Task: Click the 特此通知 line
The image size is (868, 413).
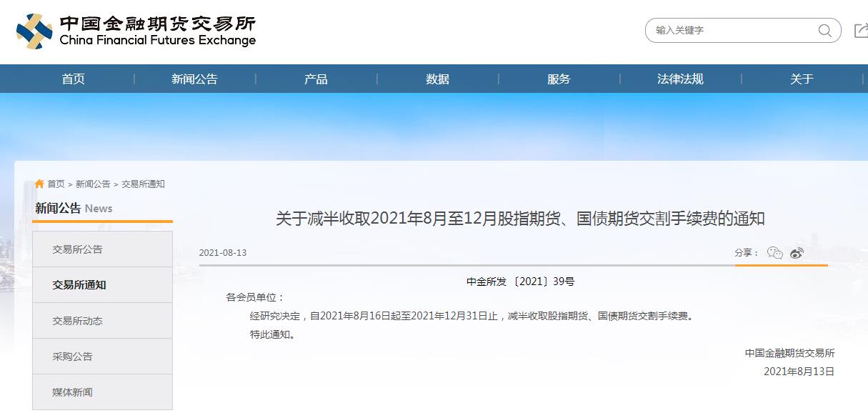Action: click(272, 334)
